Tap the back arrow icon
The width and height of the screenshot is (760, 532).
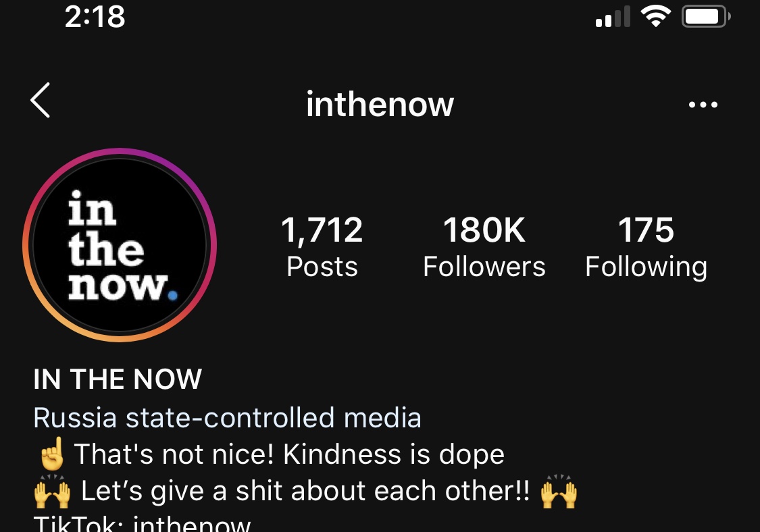tap(41, 101)
